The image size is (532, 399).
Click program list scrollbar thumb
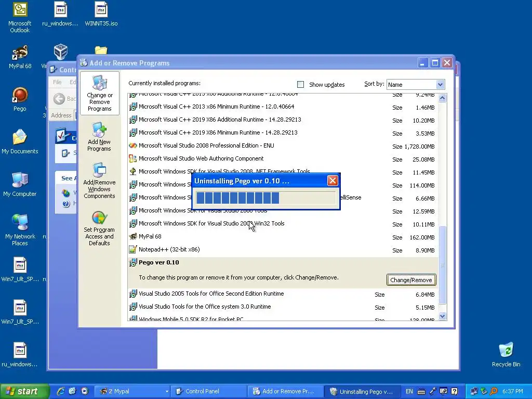[x=442, y=264]
